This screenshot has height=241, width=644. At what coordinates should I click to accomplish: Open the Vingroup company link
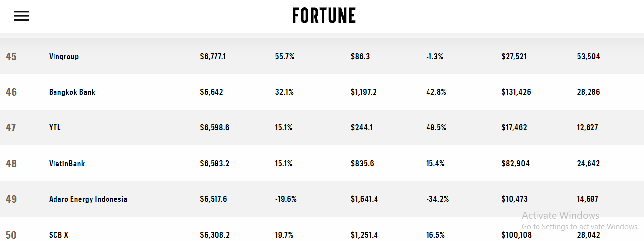[64, 57]
